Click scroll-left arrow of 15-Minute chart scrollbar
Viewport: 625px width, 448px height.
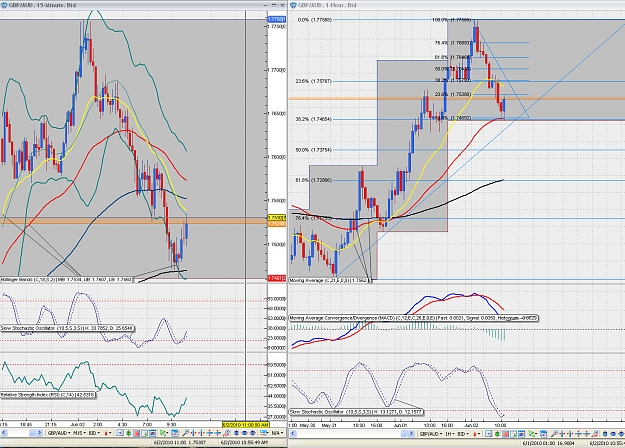click(x=4, y=433)
